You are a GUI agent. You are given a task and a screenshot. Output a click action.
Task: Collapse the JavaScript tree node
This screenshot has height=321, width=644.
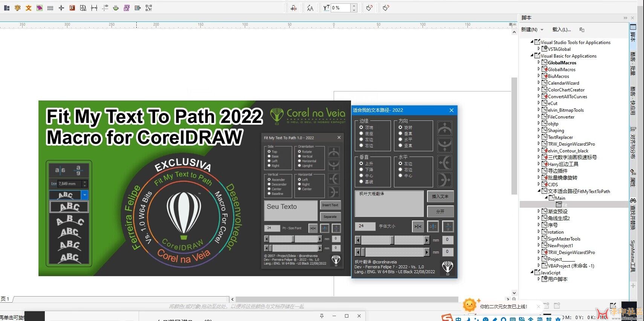(x=532, y=272)
